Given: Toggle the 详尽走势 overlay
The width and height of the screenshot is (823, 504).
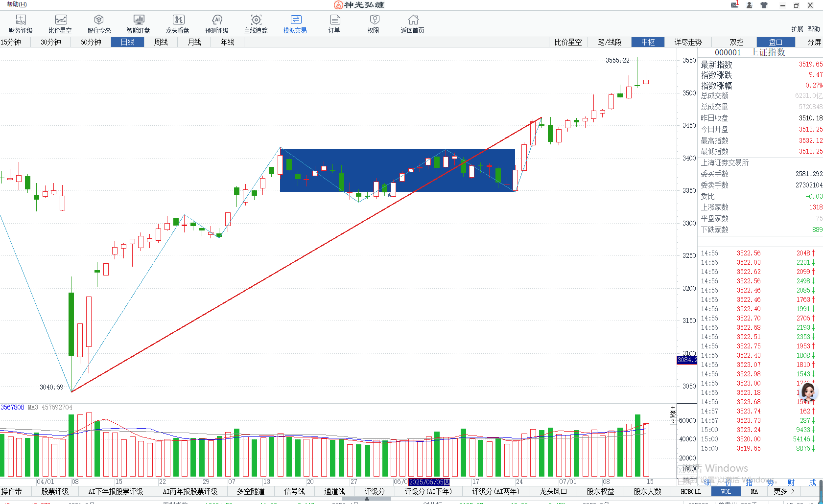Looking at the screenshot, I should click(688, 42).
